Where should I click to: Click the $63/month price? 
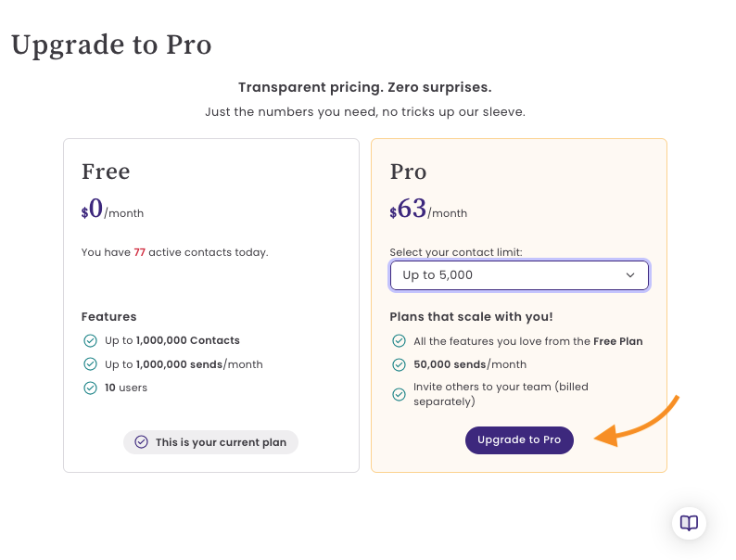click(428, 209)
